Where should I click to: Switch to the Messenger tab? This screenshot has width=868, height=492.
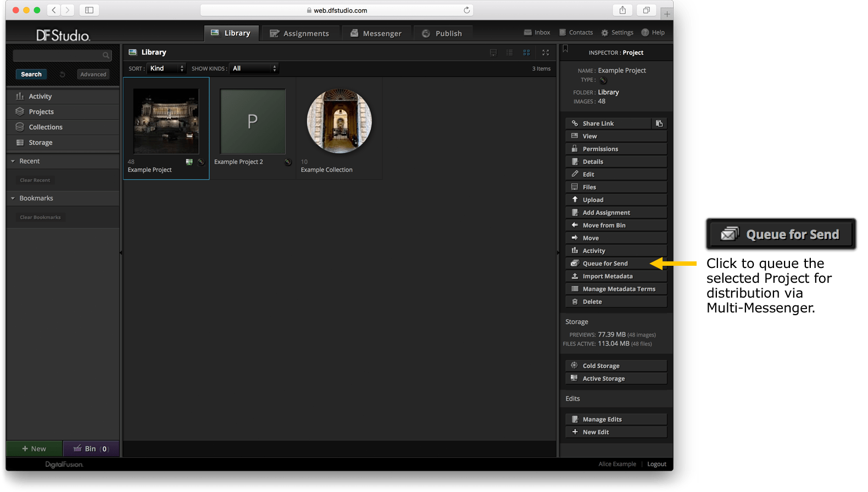pyautogui.click(x=376, y=33)
